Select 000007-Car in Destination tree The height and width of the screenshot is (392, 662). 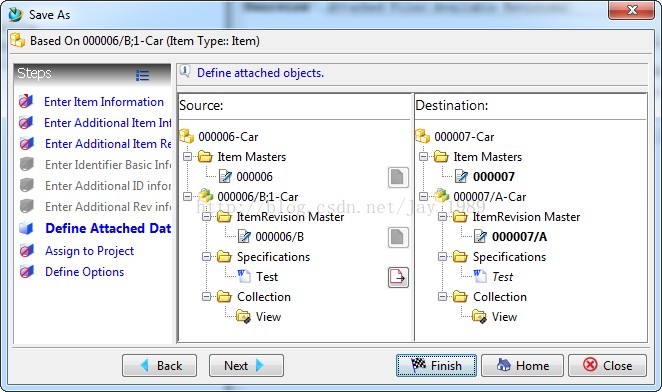pyautogui.click(x=464, y=137)
